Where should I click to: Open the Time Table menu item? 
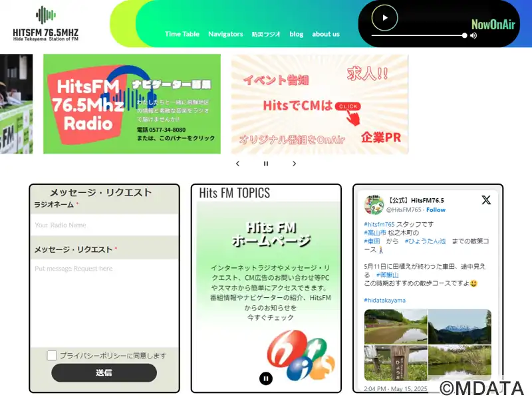(182, 34)
